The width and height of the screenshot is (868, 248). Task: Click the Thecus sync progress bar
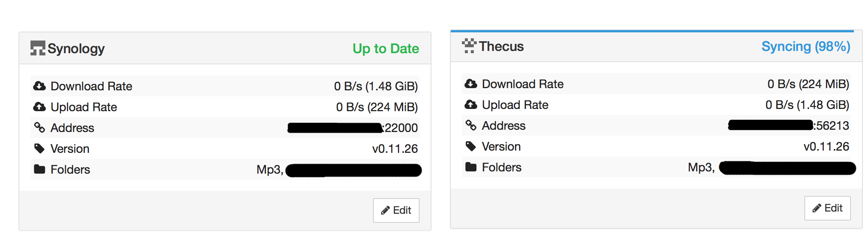652,31
